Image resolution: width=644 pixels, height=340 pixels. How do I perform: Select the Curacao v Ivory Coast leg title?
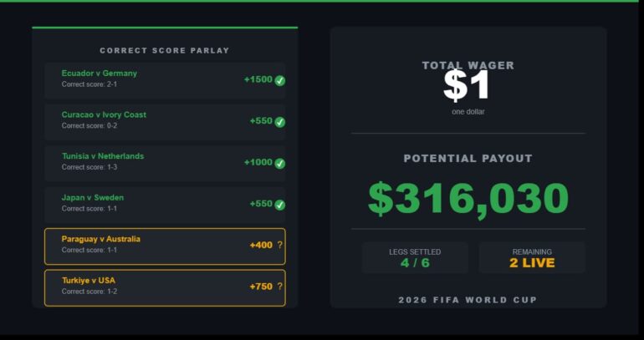[104, 114]
